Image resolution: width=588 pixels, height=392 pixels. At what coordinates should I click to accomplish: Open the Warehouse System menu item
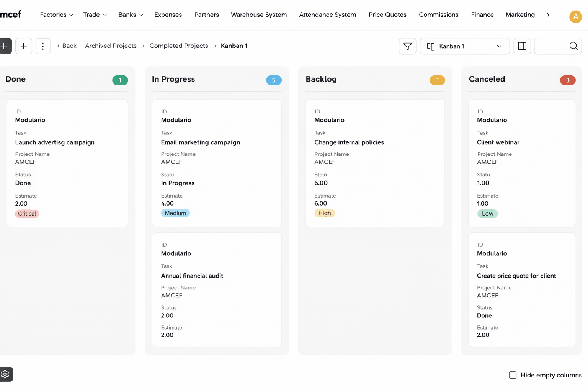(258, 15)
